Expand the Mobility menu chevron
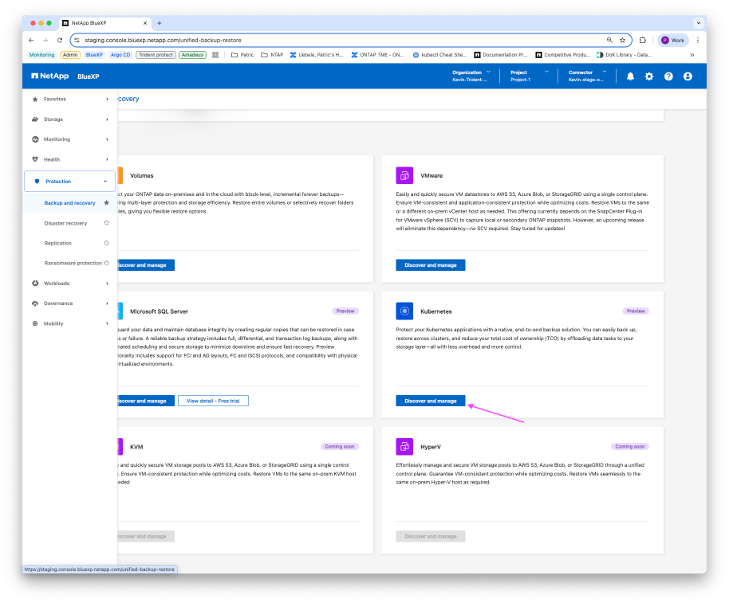729x603 pixels. coord(107,324)
